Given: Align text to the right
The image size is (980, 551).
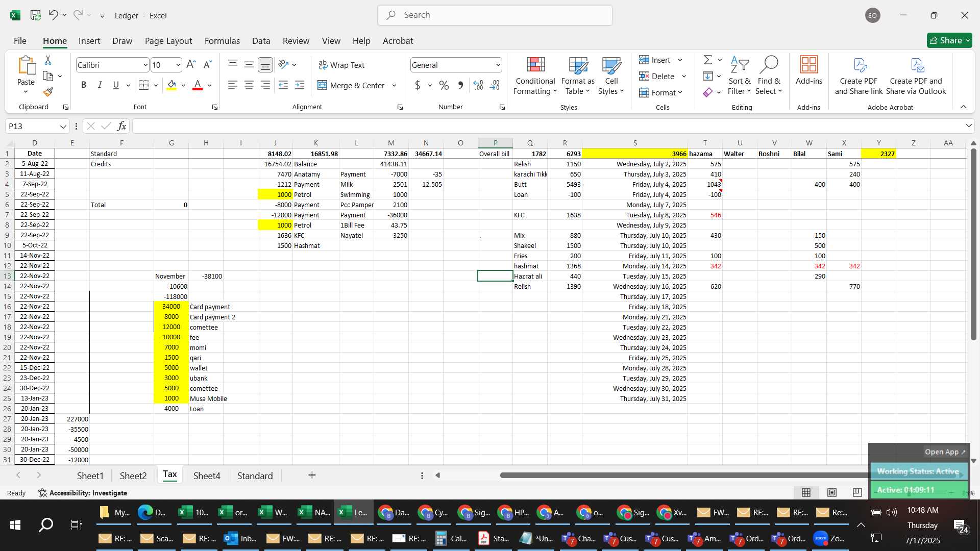Looking at the screenshot, I should click(x=265, y=85).
